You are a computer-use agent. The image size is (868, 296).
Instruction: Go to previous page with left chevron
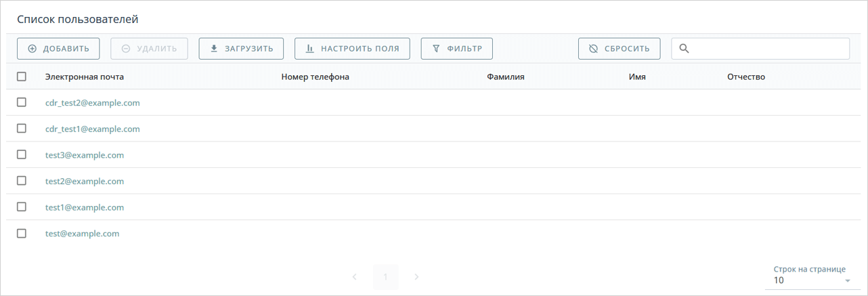(x=354, y=277)
